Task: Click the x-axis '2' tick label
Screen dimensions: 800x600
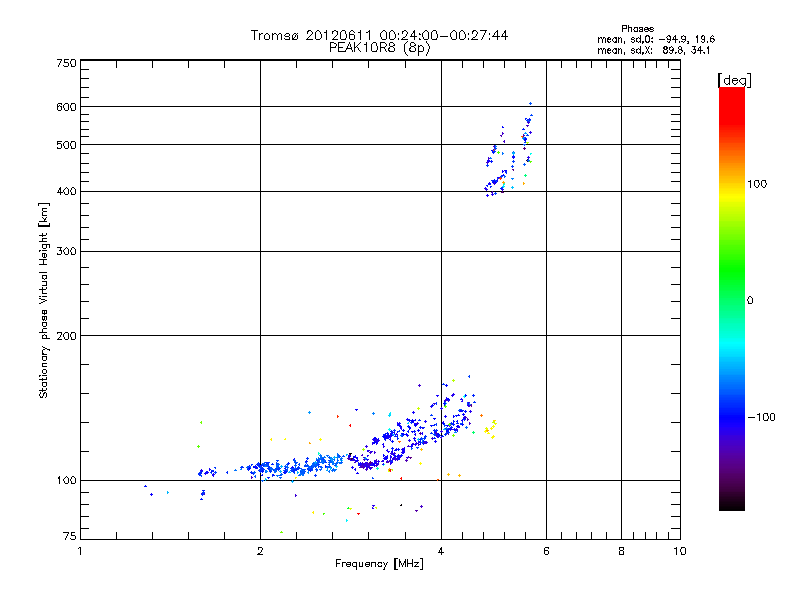Action: [x=260, y=552]
